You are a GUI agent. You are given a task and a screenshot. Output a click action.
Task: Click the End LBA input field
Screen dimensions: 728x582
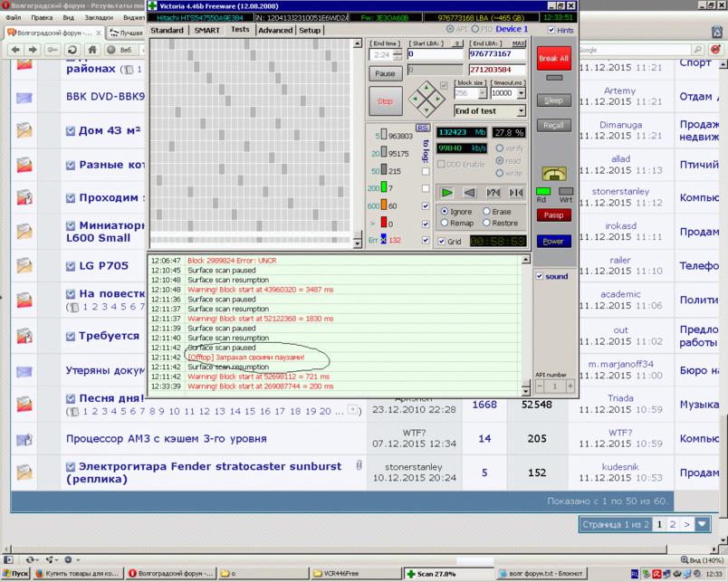click(497, 54)
